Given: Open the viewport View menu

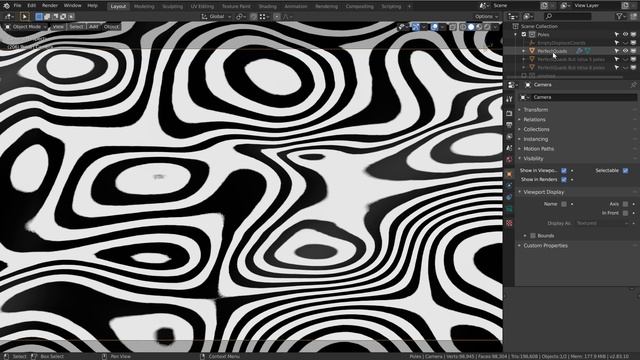Looking at the screenshot, I should click(x=58, y=27).
